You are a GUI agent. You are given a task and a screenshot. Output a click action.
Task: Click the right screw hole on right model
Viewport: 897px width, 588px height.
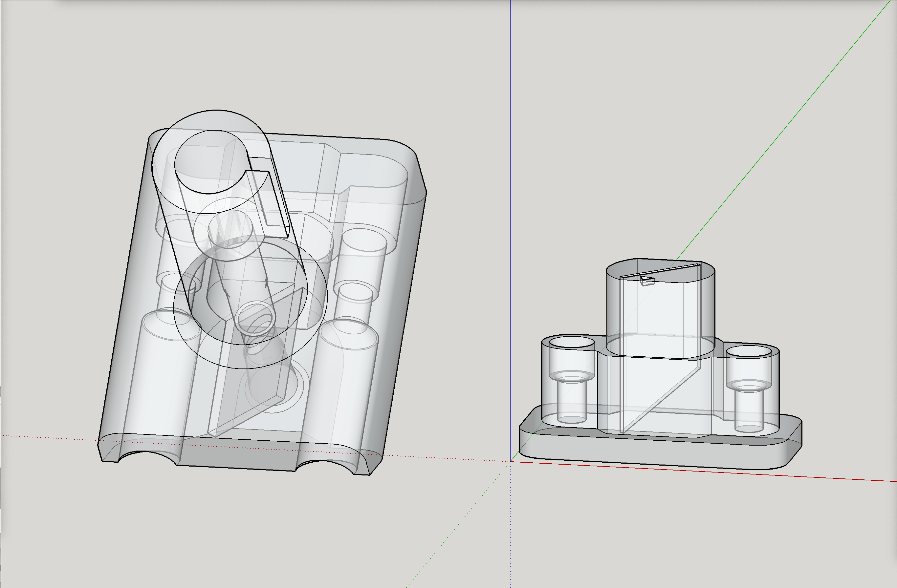749,352
